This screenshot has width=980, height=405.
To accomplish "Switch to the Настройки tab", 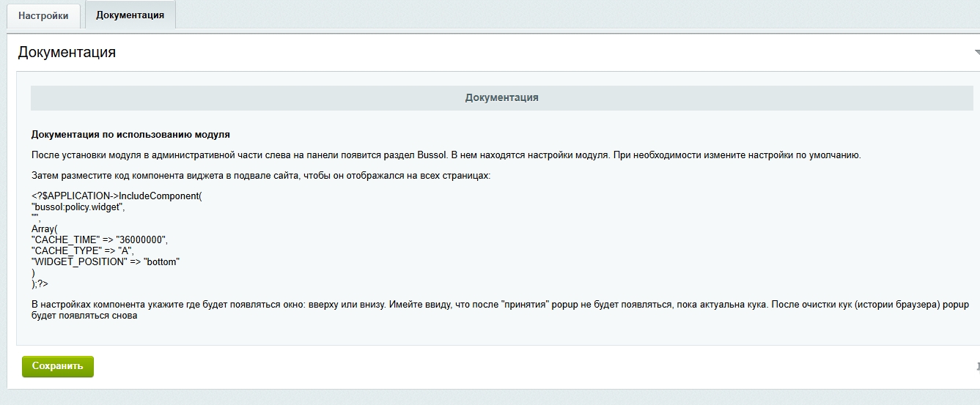I will pos(43,15).
